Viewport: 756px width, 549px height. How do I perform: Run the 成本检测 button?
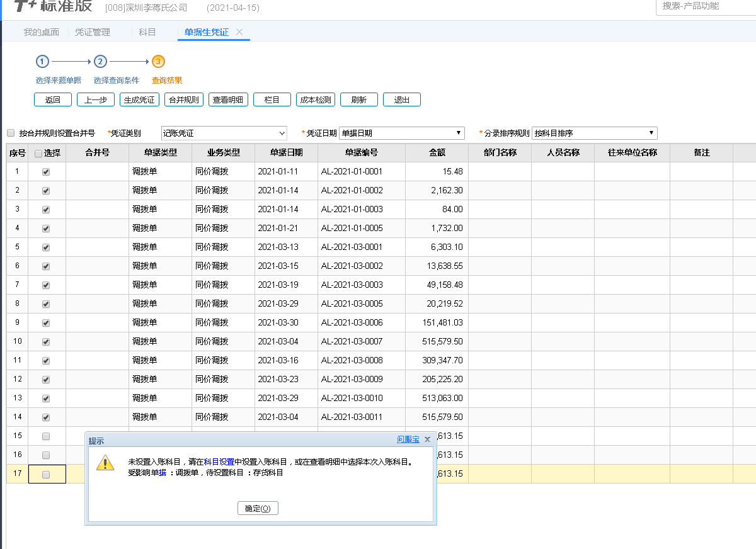point(316,99)
